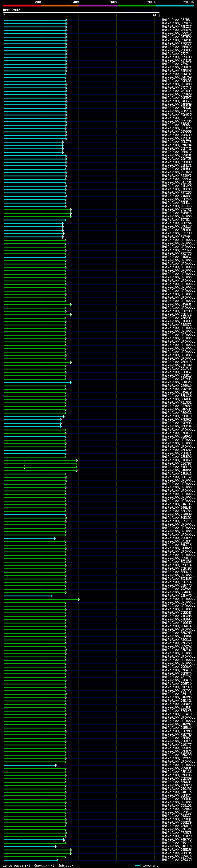Select the UniRef100_Q2VCJ2 label

[x=177, y=64]
